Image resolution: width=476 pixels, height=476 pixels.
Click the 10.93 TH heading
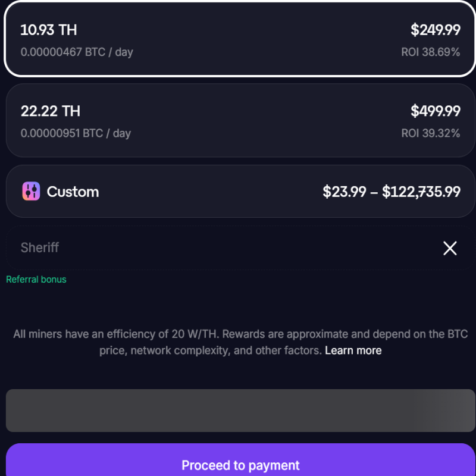tap(49, 30)
